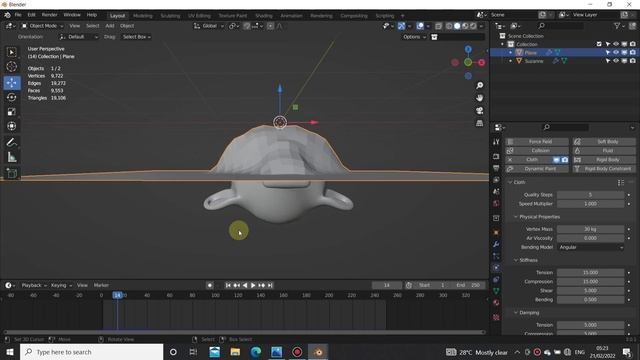Select the Measure tool
Screen dimensions: 640x360
click(11, 157)
